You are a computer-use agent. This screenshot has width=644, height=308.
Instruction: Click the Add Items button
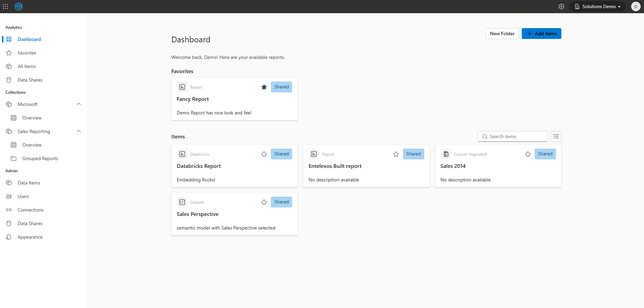coord(541,33)
